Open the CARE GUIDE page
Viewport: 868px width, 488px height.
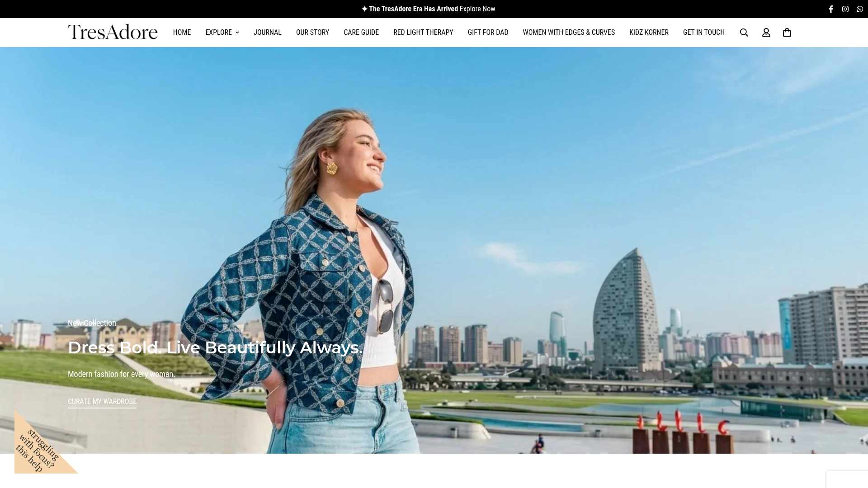(x=361, y=33)
